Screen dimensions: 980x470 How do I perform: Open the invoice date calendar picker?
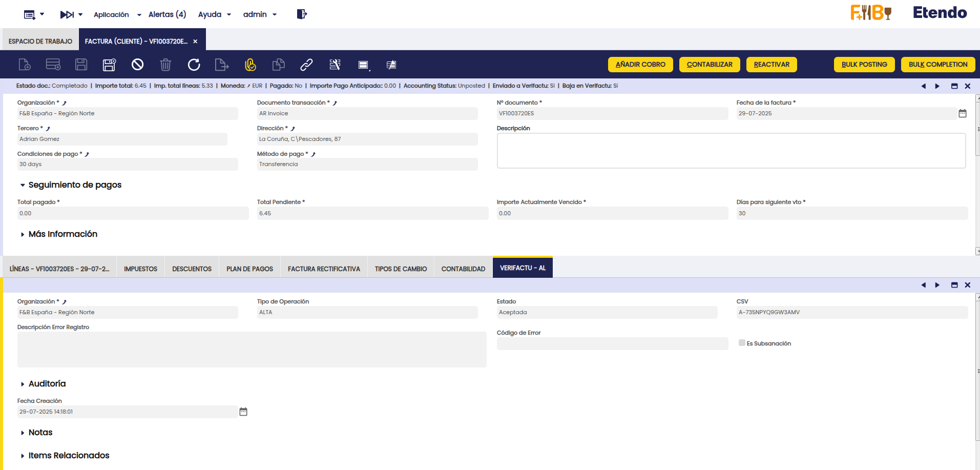tap(962, 113)
